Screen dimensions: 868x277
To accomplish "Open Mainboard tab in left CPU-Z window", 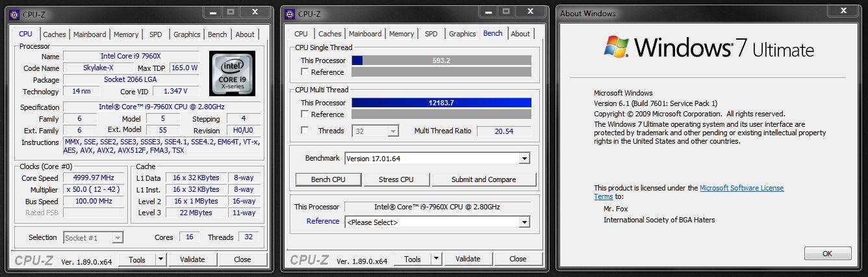I will (90, 34).
